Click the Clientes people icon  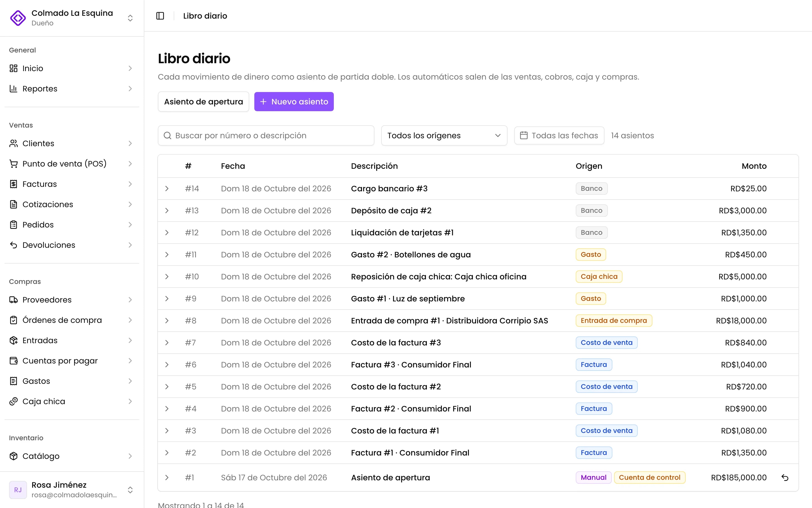14,143
